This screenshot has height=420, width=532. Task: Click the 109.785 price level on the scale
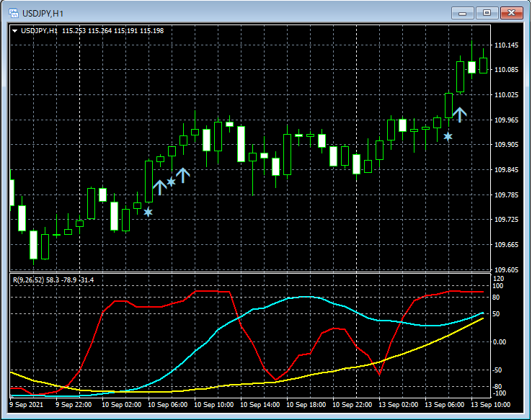pos(506,195)
